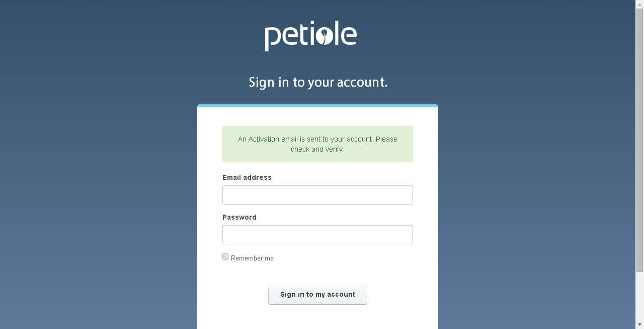Click the vertical scrollbar thumb
644x329 pixels.
click(x=639, y=140)
